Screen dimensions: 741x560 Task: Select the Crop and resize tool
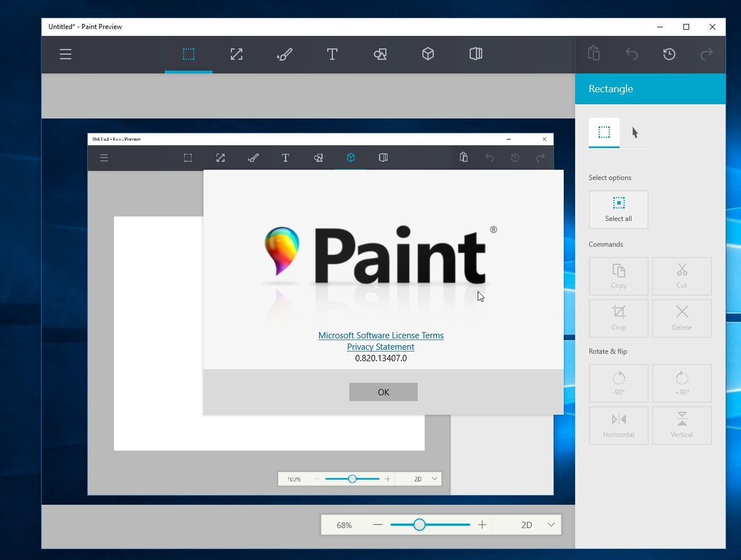pyautogui.click(x=237, y=54)
